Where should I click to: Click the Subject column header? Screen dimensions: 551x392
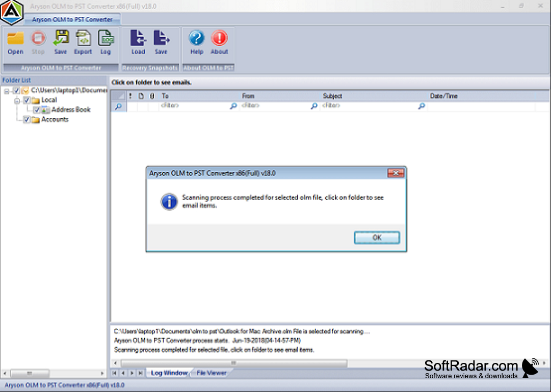coord(374,96)
